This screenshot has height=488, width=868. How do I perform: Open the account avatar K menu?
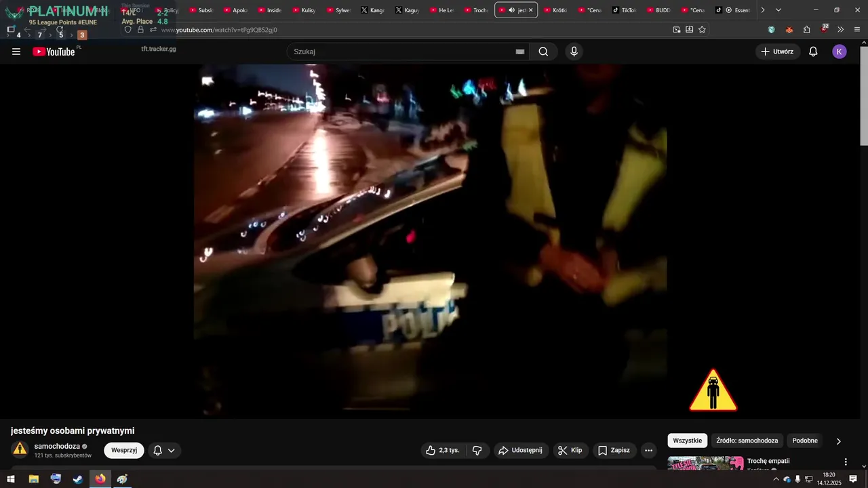(840, 52)
